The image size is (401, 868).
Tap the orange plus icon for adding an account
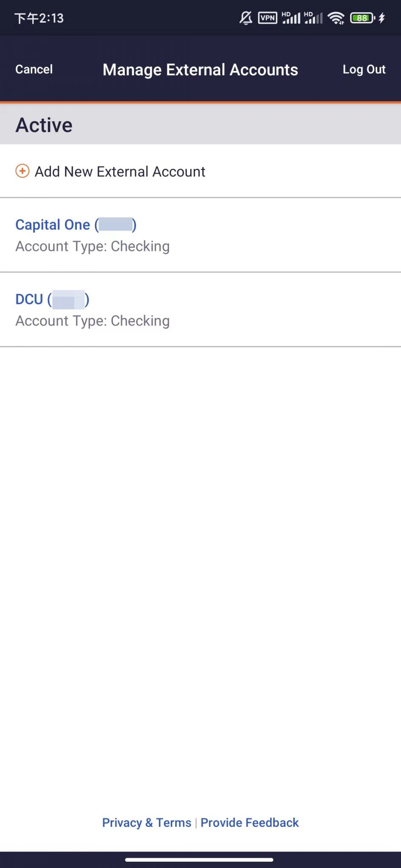22,171
